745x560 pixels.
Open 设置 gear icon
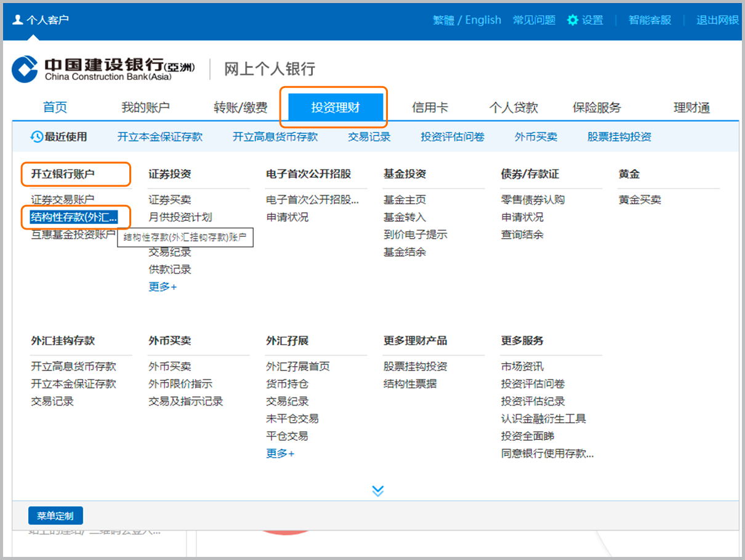pyautogui.click(x=573, y=20)
